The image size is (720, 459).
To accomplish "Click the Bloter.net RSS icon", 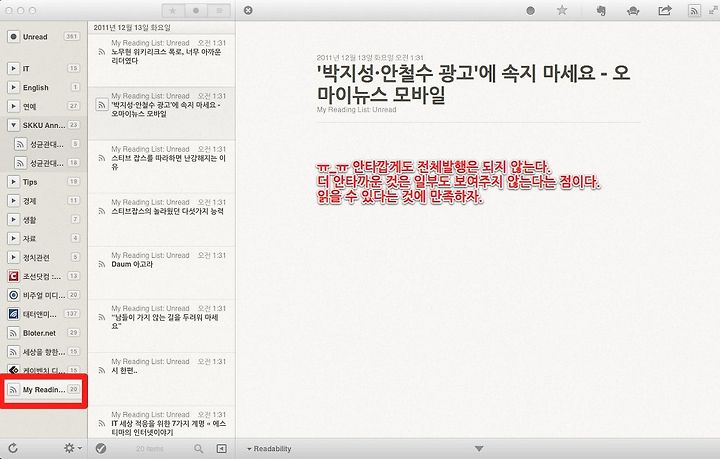I will [x=13, y=333].
